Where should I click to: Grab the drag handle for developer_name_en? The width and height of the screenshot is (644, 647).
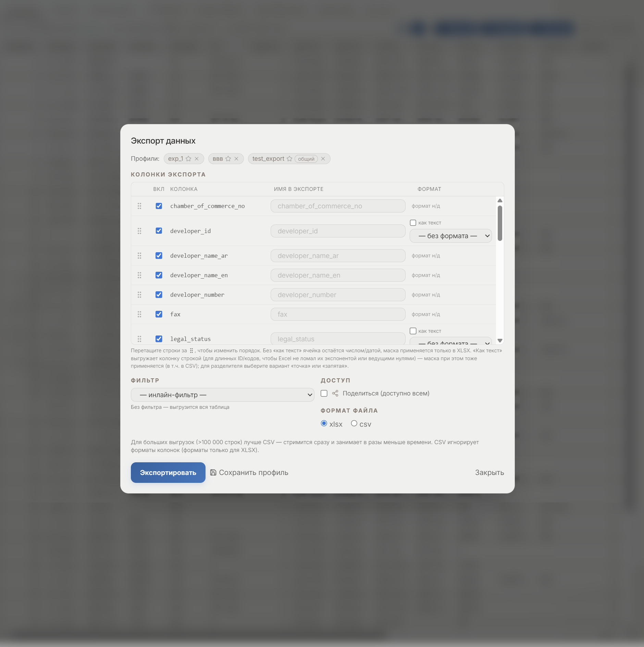(139, 275)
